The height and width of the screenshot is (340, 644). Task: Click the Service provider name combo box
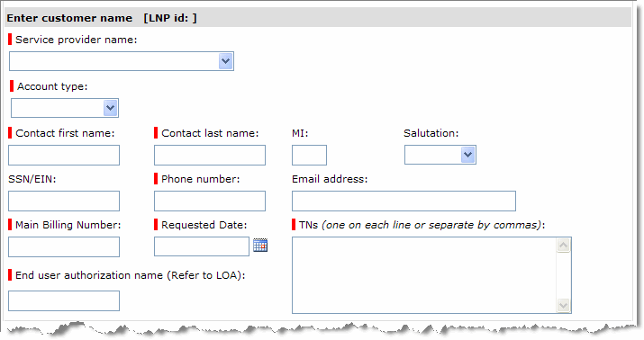click(122, 61)
